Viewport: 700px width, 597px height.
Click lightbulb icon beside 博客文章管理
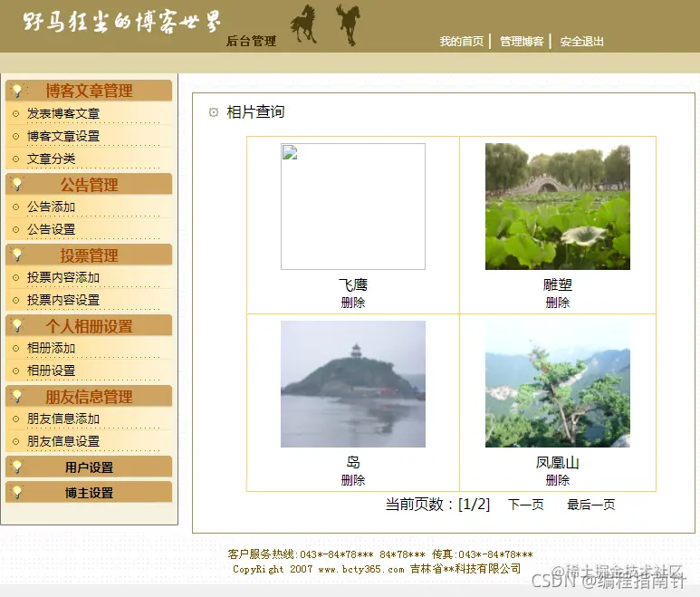pos(17,91)
